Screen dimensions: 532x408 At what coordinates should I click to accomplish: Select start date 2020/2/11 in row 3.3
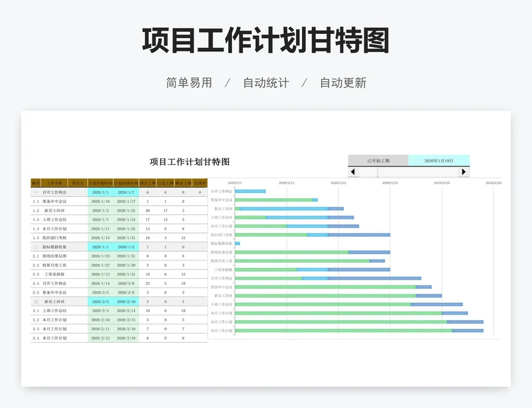(x=100, y=329)
